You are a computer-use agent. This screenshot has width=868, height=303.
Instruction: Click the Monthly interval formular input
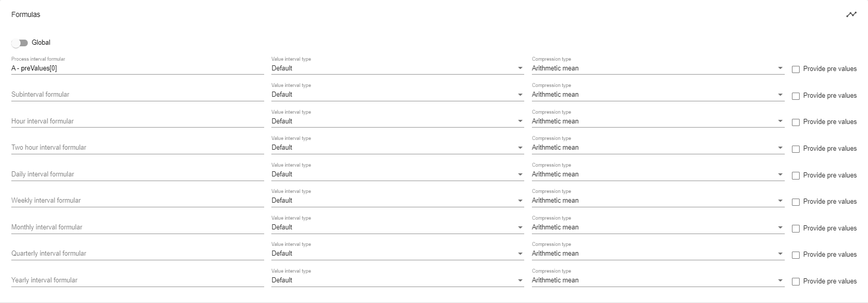(x=137, y=227)
